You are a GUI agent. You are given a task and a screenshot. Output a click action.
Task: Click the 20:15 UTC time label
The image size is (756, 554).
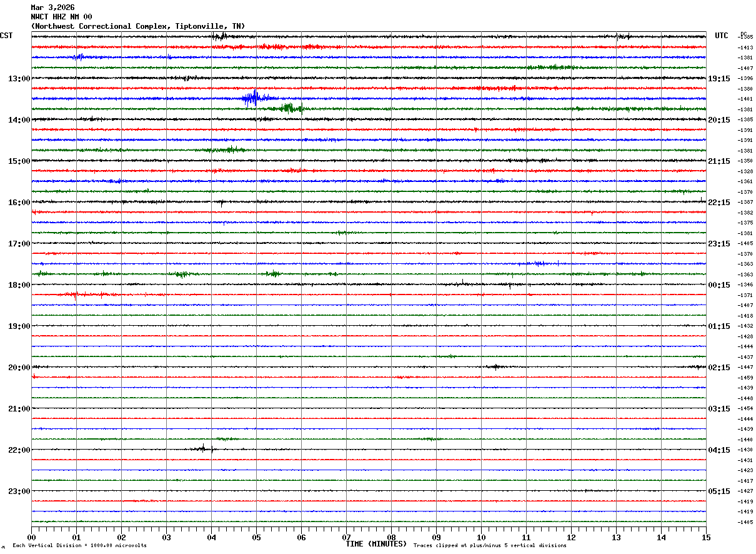[719, 120]
